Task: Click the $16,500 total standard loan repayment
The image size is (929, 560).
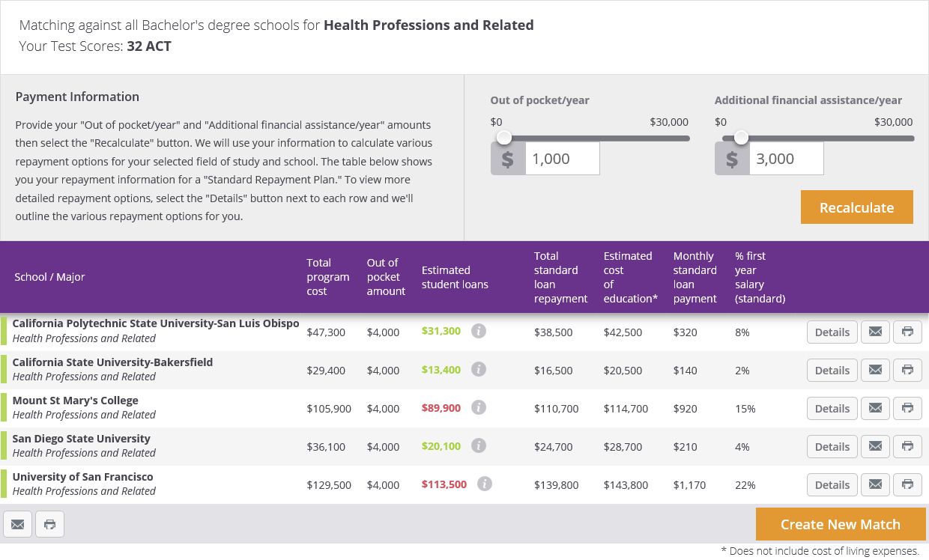Action: coord(554,371)
